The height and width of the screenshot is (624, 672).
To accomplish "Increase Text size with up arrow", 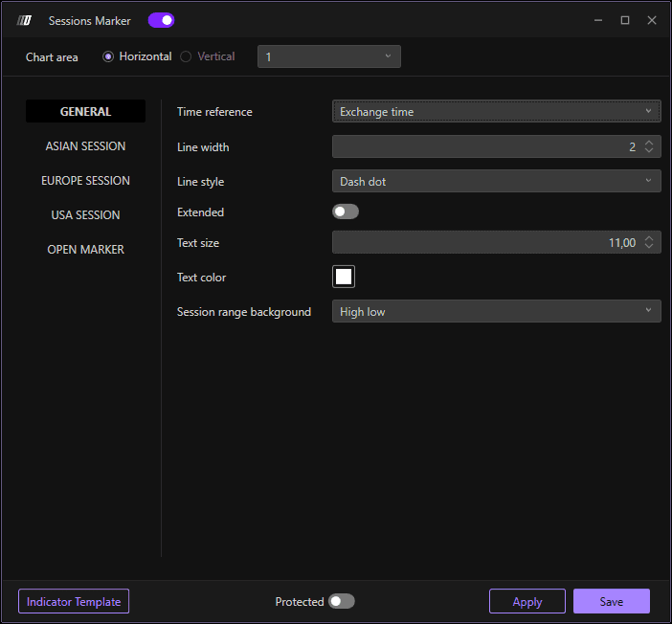I will [x=649, y=238].
